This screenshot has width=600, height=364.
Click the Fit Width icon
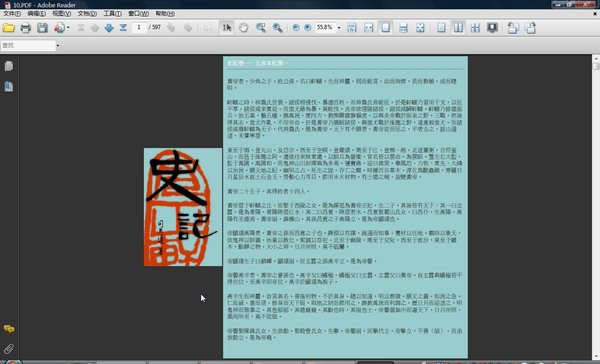coord(368,28)
